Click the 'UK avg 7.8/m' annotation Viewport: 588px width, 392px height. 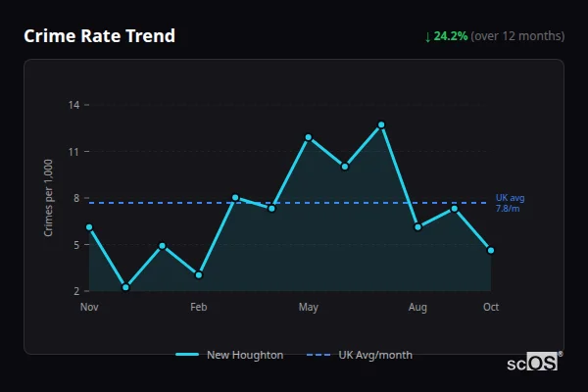[x=510, y=203]
